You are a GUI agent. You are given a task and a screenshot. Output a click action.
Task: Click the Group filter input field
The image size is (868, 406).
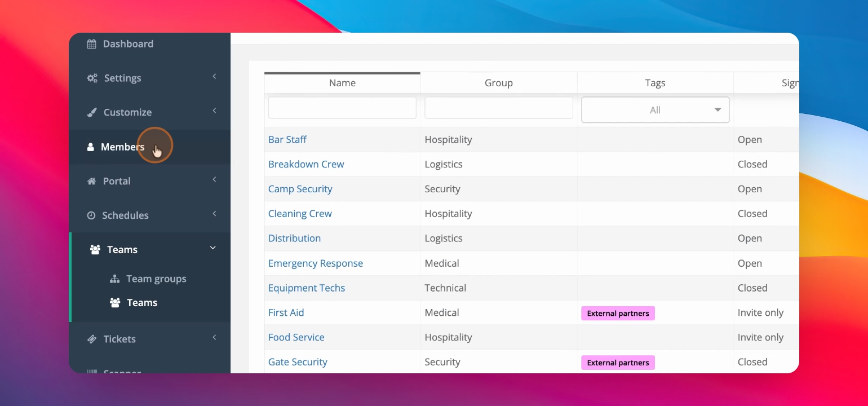(x=499, y=108)
